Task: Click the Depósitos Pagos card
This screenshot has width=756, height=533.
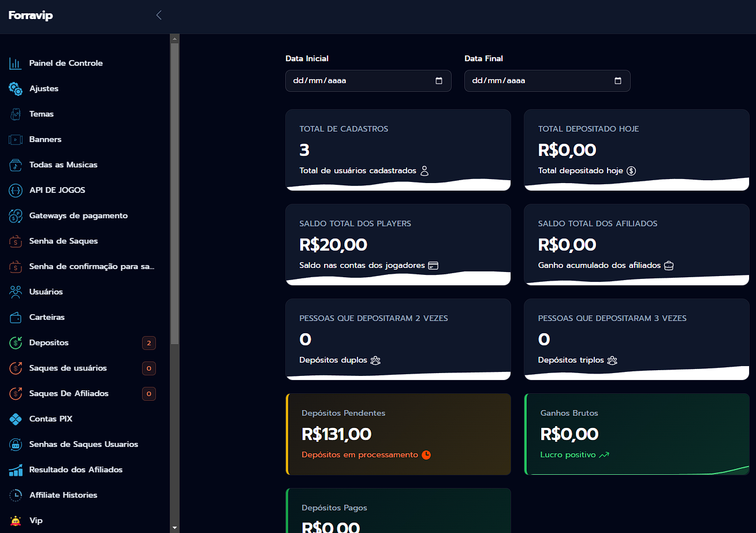Action: (x=399, y=510)
